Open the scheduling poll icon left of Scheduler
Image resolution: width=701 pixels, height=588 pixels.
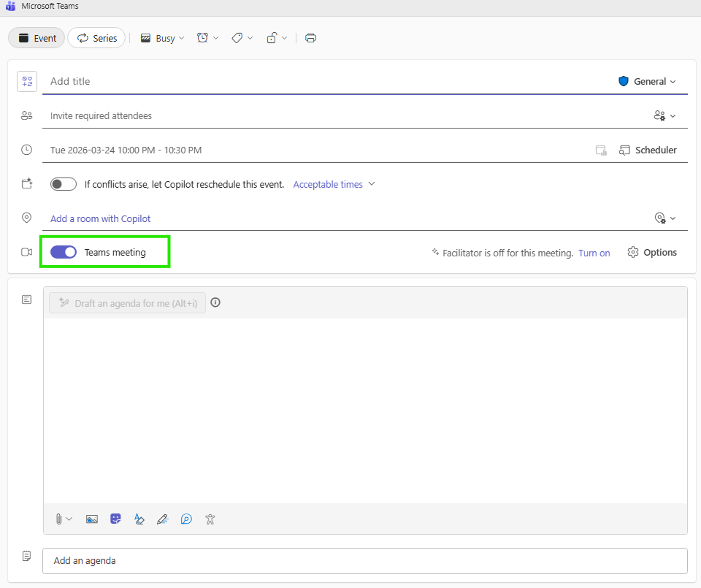(601, 150)
